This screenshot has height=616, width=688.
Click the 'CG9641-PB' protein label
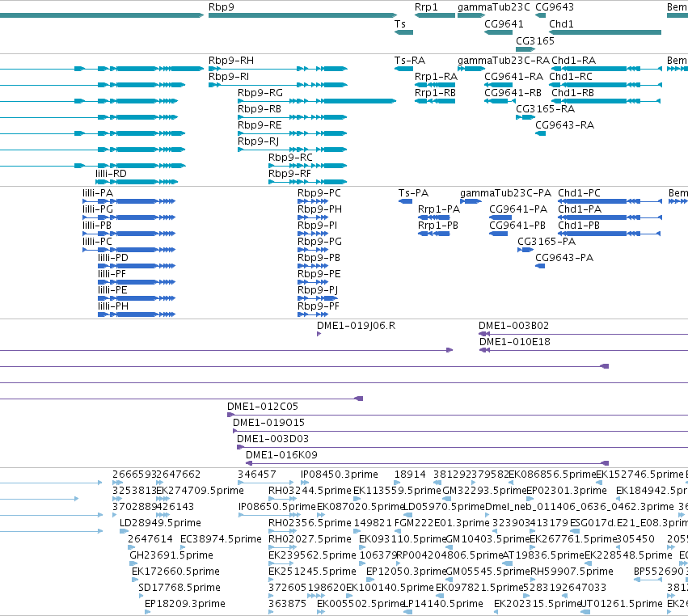(x=517, y=226)
